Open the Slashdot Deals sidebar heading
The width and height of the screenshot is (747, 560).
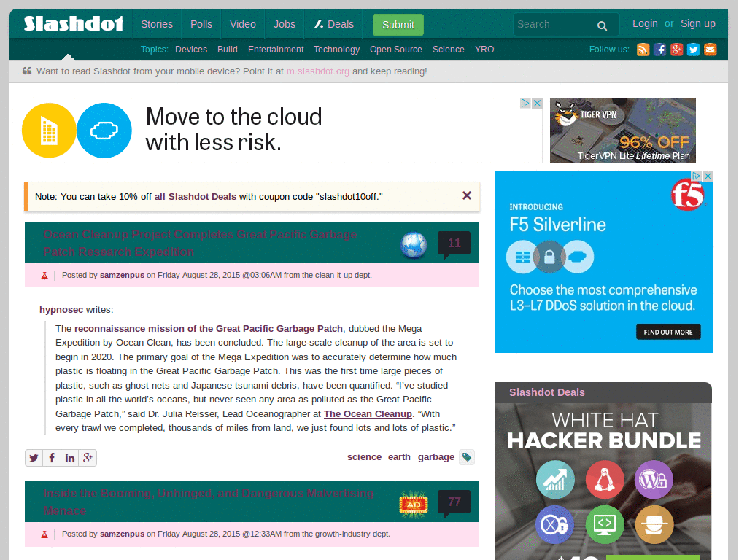point(547,392)
